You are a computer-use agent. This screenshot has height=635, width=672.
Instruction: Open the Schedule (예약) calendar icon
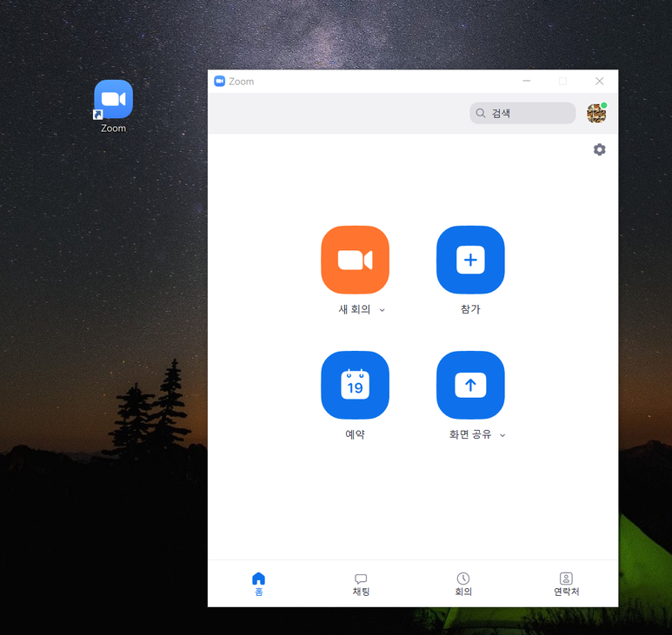tap(355, 385)
